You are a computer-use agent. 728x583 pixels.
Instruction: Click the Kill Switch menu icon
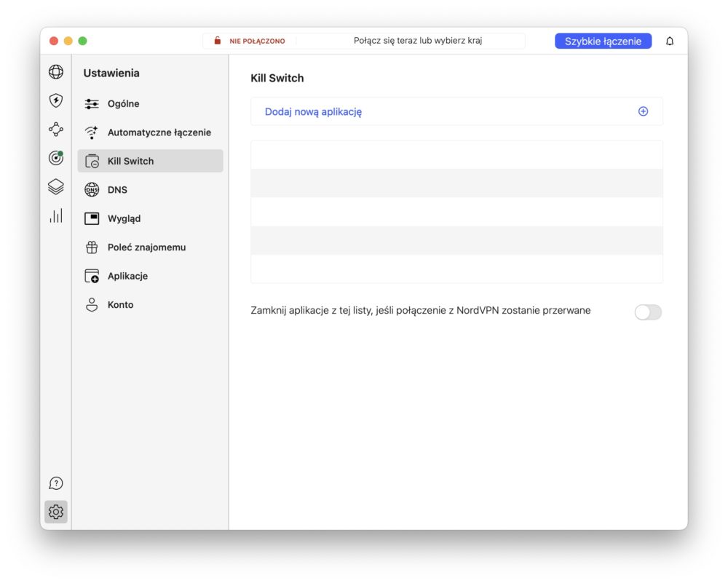coord(92,161)
